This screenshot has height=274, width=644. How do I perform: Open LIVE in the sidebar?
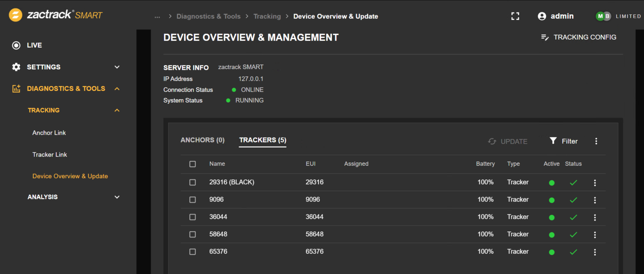click(x=34, y=45)
